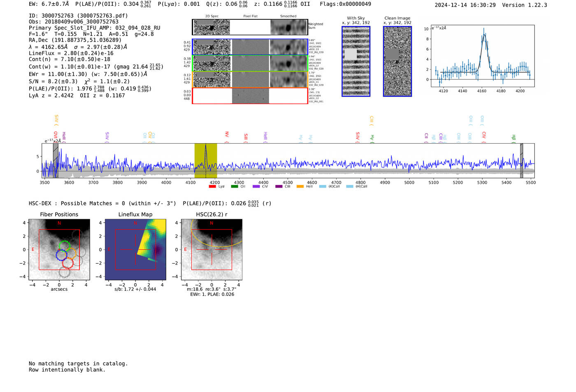Open the orange-bordered fiber 2D spectrum row

[x=250, y=79]
